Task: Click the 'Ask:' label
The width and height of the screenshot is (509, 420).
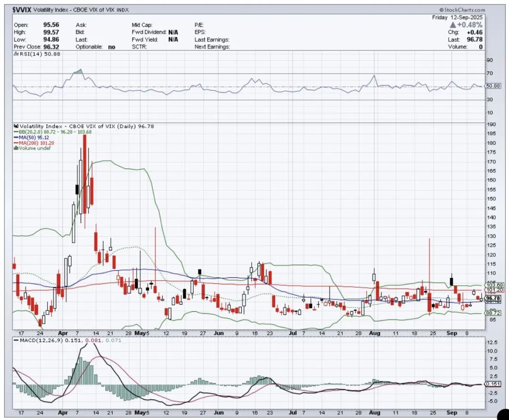Action: coord(81,25)
